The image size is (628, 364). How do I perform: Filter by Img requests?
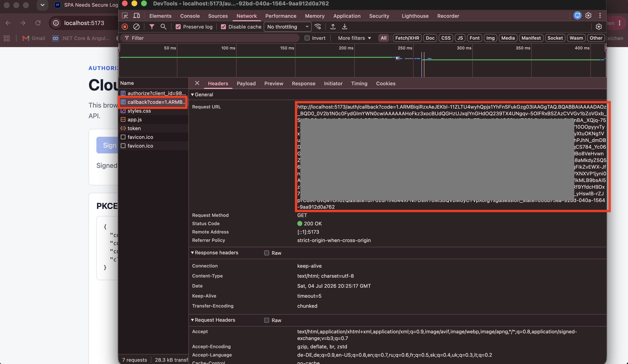(490, 38)
